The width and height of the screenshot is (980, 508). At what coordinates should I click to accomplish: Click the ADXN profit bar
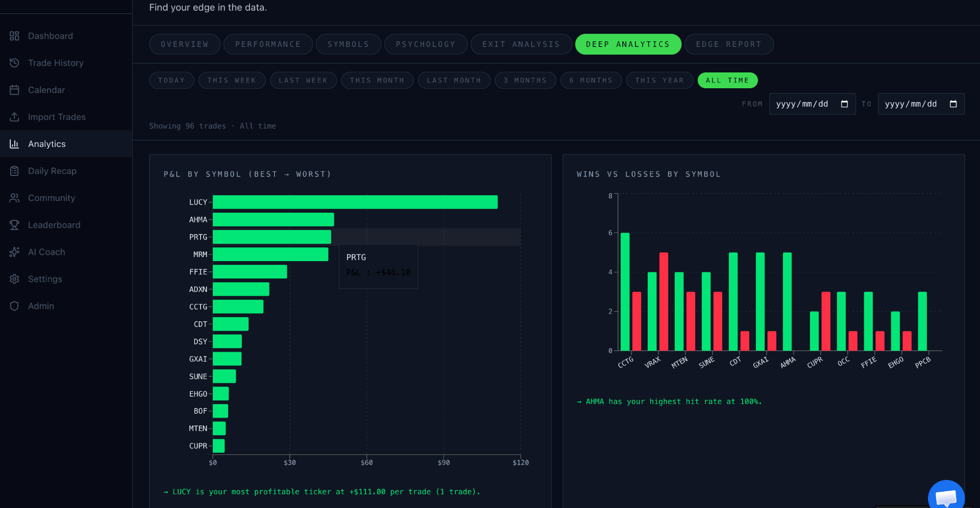coord(241,289)
